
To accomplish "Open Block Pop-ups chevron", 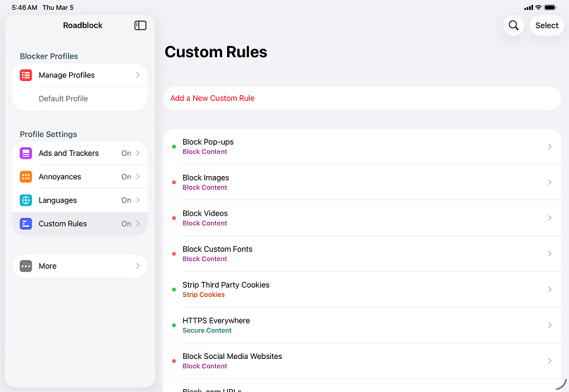I will (550, 147).
